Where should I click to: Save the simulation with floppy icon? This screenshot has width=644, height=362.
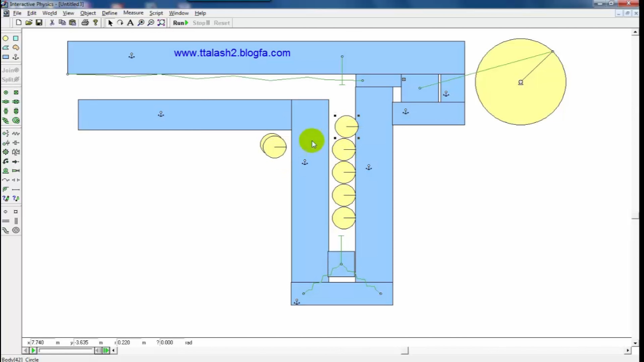coord(39,23)
